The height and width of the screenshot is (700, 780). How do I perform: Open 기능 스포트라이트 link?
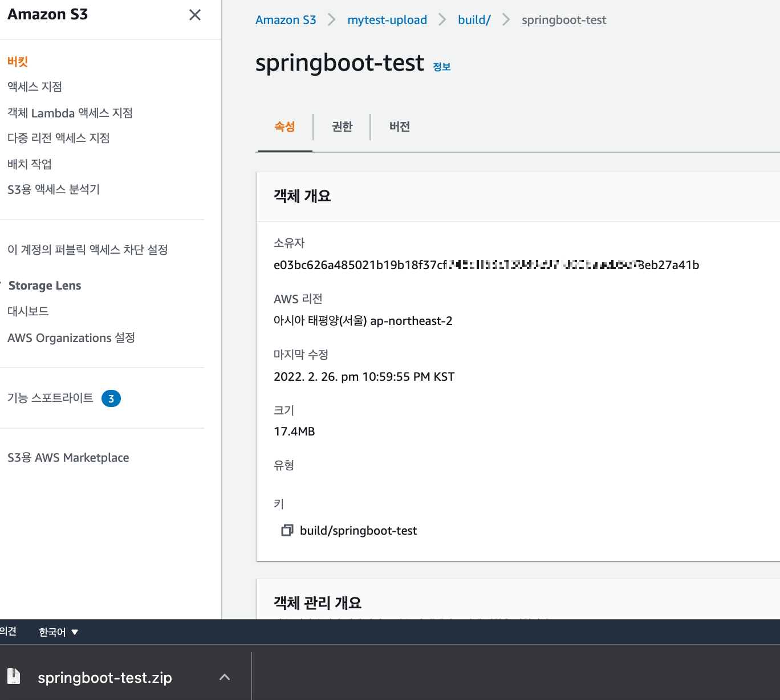click(x=50, y=398)
